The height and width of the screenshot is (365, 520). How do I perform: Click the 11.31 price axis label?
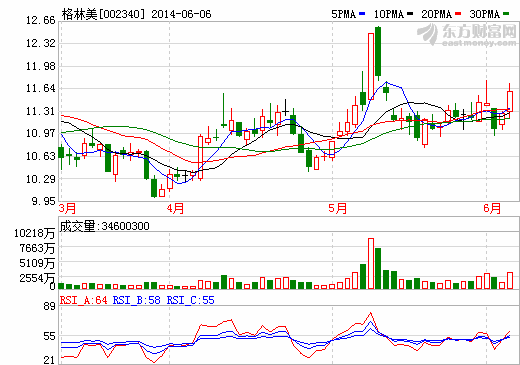41,111
